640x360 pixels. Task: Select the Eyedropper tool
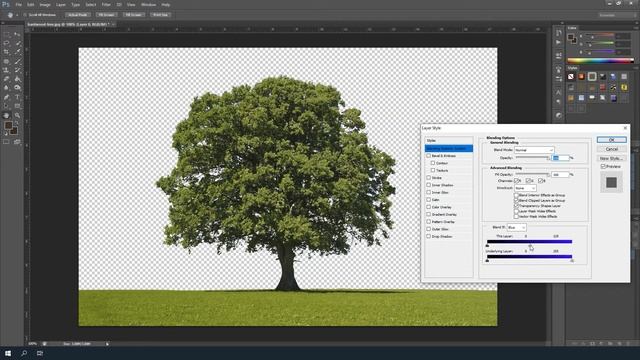click(x=17, y=52)
